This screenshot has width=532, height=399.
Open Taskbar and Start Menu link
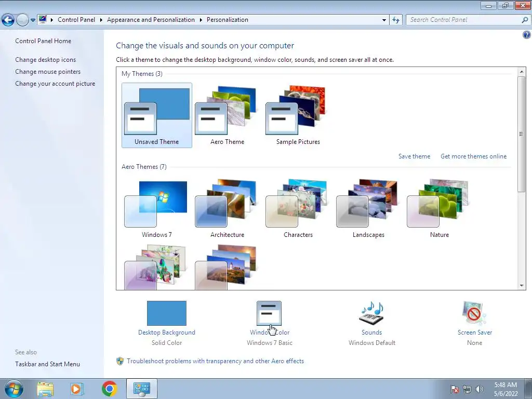tap(47, 364)
